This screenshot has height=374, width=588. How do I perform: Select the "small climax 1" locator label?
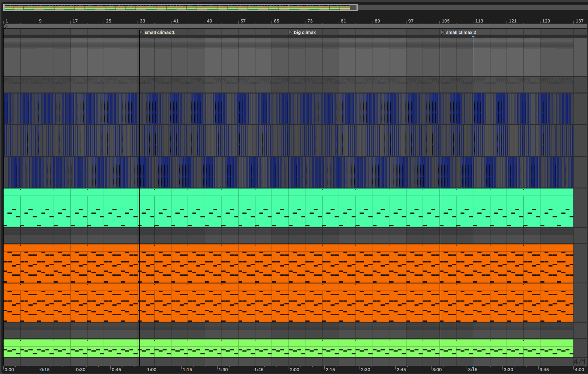(159, 32)
